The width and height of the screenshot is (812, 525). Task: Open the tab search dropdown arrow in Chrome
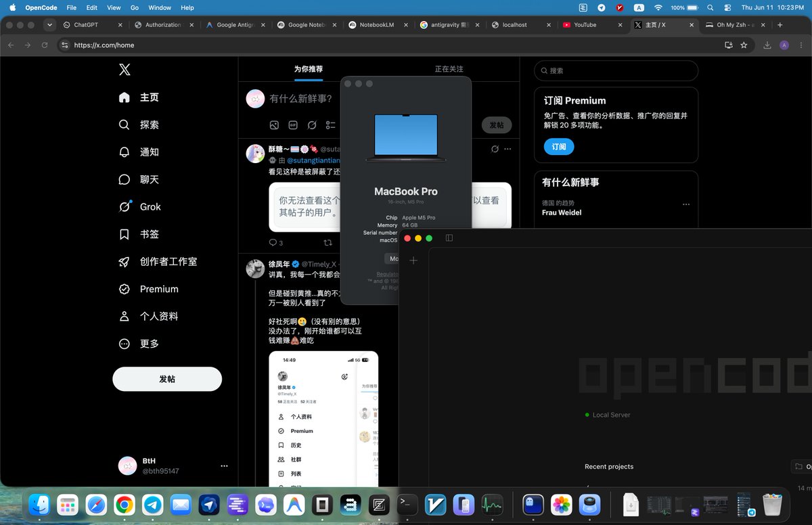point(49,25)
